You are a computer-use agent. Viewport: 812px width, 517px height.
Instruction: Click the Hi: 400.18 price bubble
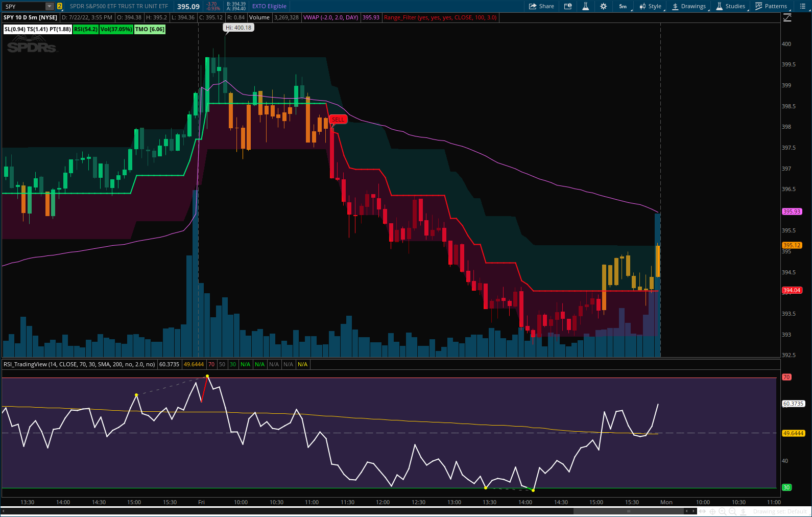[x=238, y=28]
